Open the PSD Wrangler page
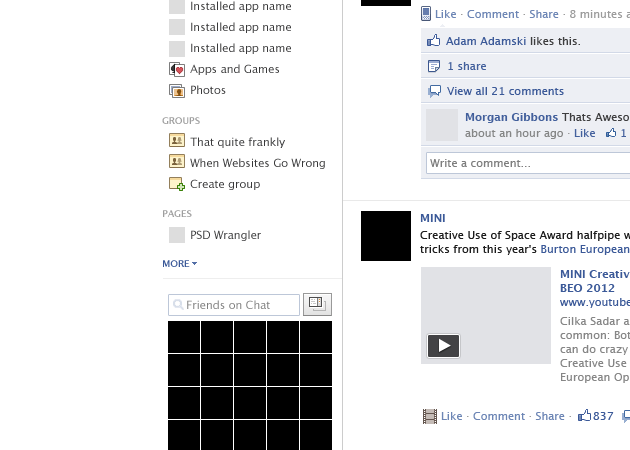The width and height of the screenshot is (630, 450). coord(225,235)
